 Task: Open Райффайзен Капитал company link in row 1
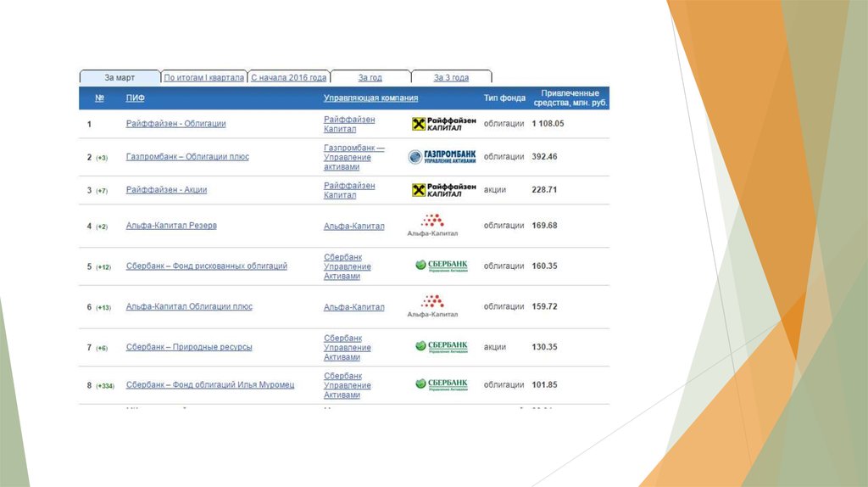(x=348, y=124)
